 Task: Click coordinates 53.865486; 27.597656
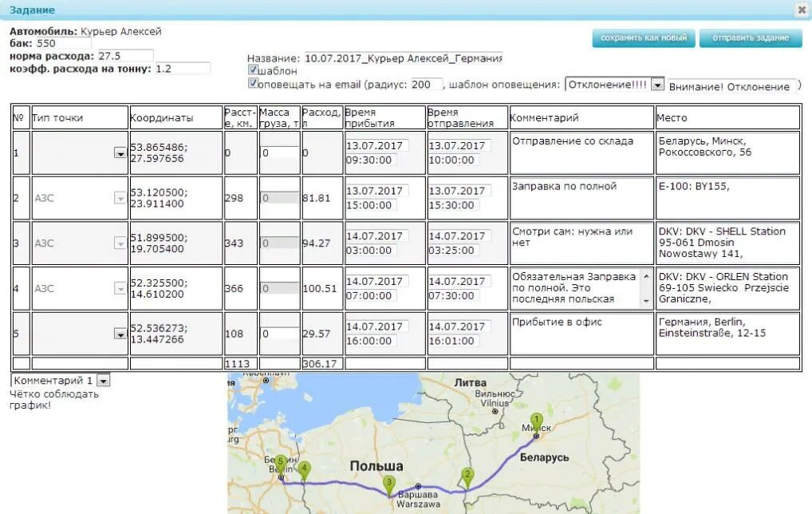pyautogui.click(x=159, y=153)
